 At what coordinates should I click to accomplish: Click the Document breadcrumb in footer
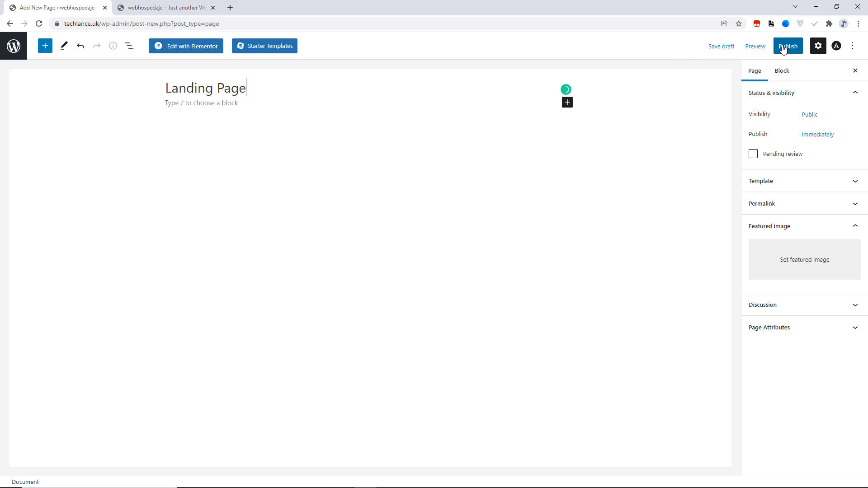coord(25,482)
